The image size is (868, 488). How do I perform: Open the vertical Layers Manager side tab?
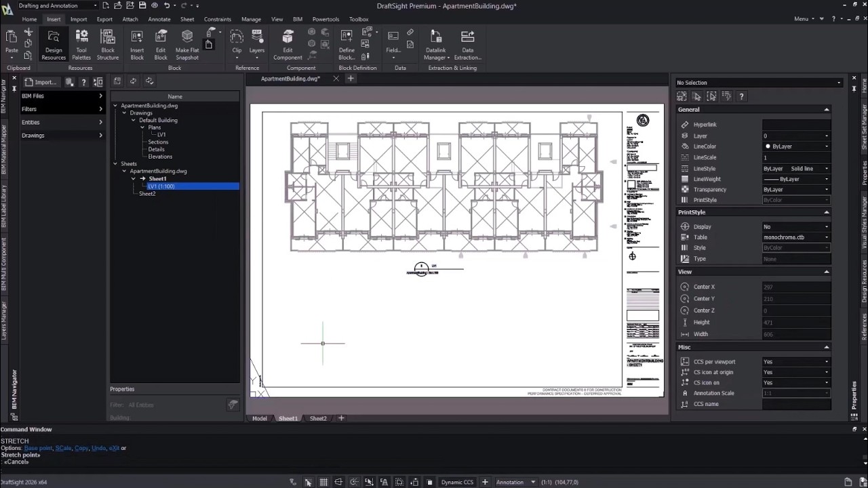(3, 321)
